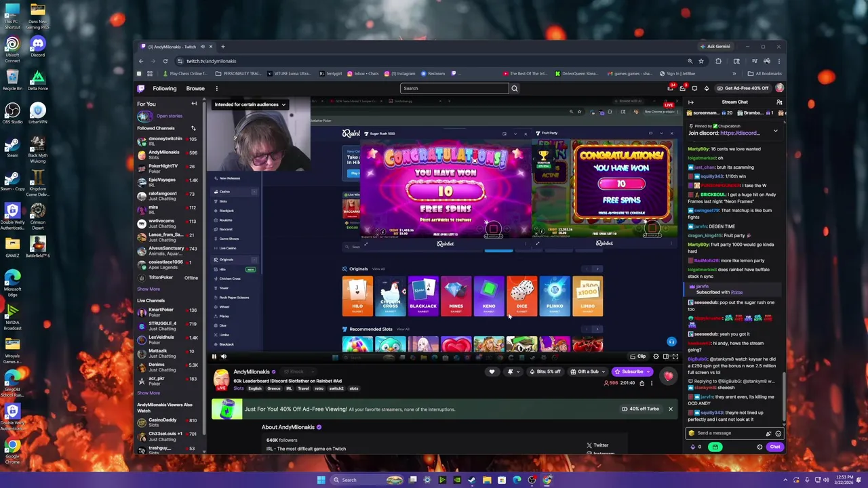Image resolution: width=868 pixels, height=488 pixels.
Task: Open the Twitch user avatar menu
Action: pos(780,88)
